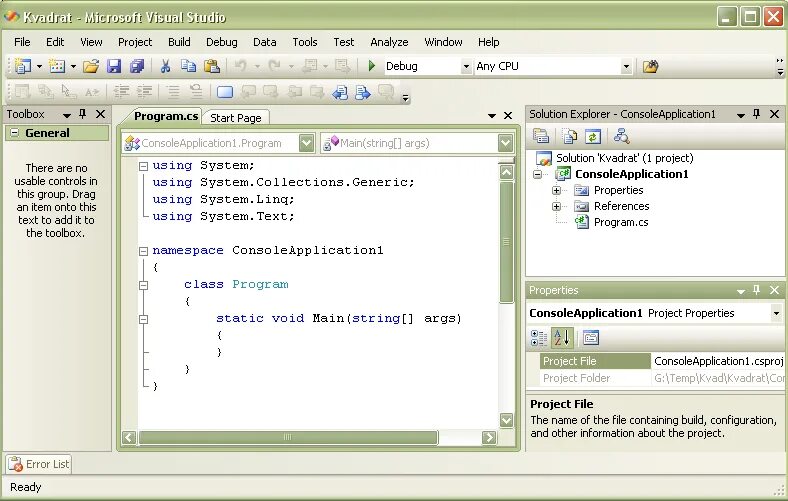Click the editor vertical scrollbar down arrow
The height and width of the screenshot is (501, 788).
click(507, 420)
